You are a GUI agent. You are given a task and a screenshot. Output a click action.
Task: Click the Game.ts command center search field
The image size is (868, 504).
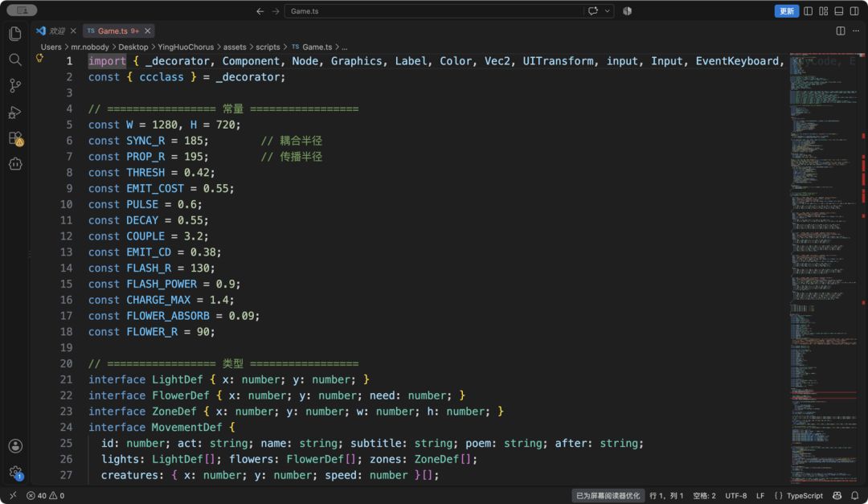click(433, 11)
